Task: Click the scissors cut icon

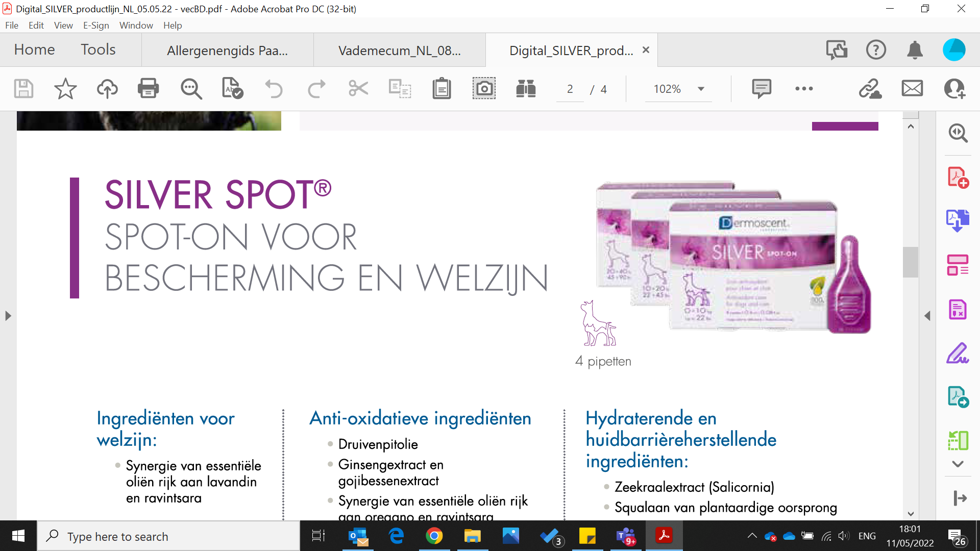Action: (358, 89)
